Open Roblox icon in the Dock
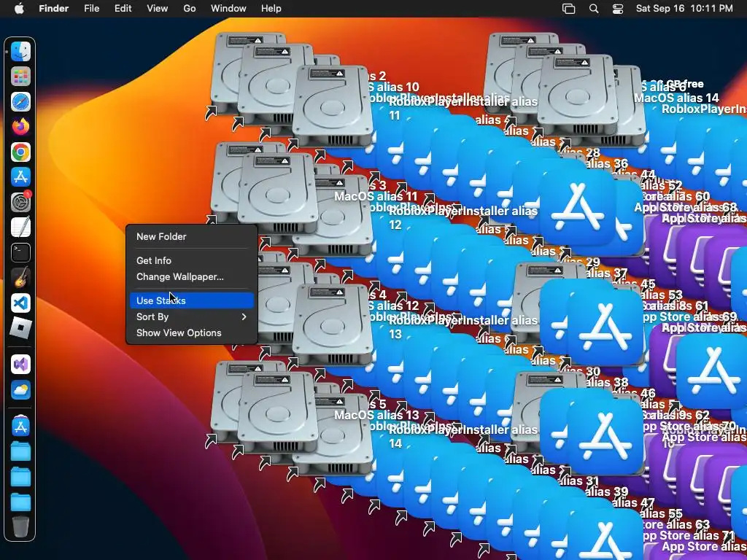The width and height of the screenshot is (747, 560). pos(20,328)
